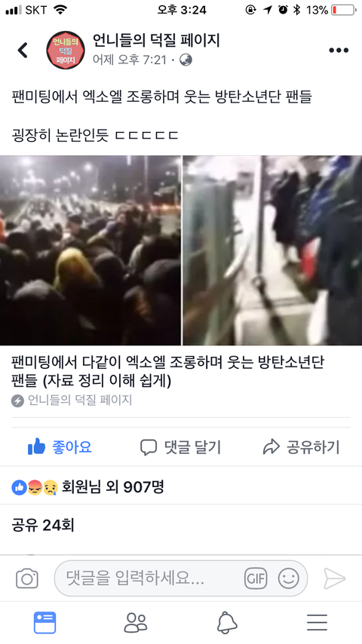
Task: Switch to the Friends tab
Action: 136,623
